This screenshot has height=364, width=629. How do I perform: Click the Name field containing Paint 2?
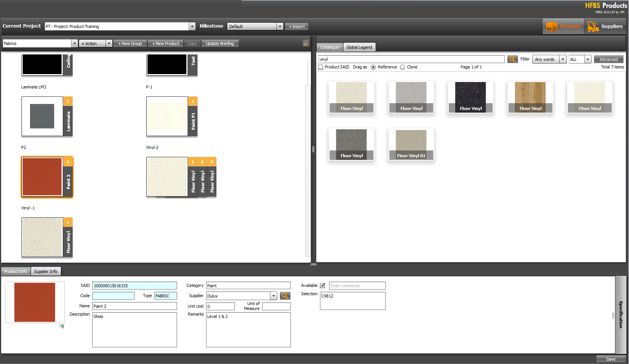(x=134, y=306)
